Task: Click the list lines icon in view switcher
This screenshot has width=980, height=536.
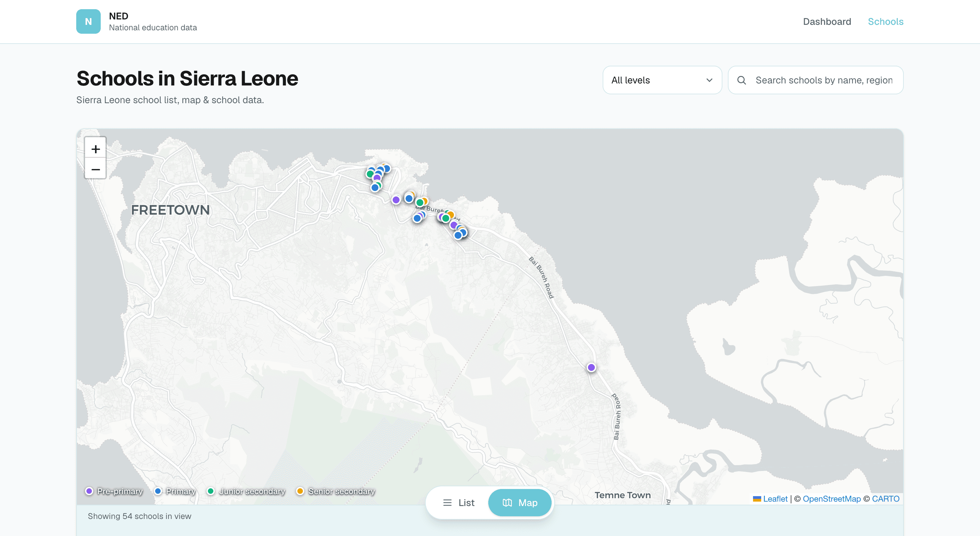Action: 447,503
